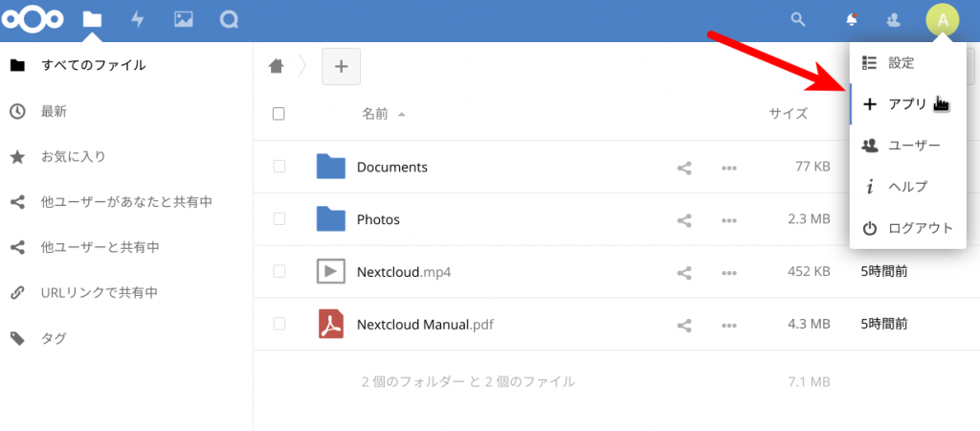Viewport: 980px width, 431px height.
Task: Open the contacts menu icon
Action: [894, 20]
